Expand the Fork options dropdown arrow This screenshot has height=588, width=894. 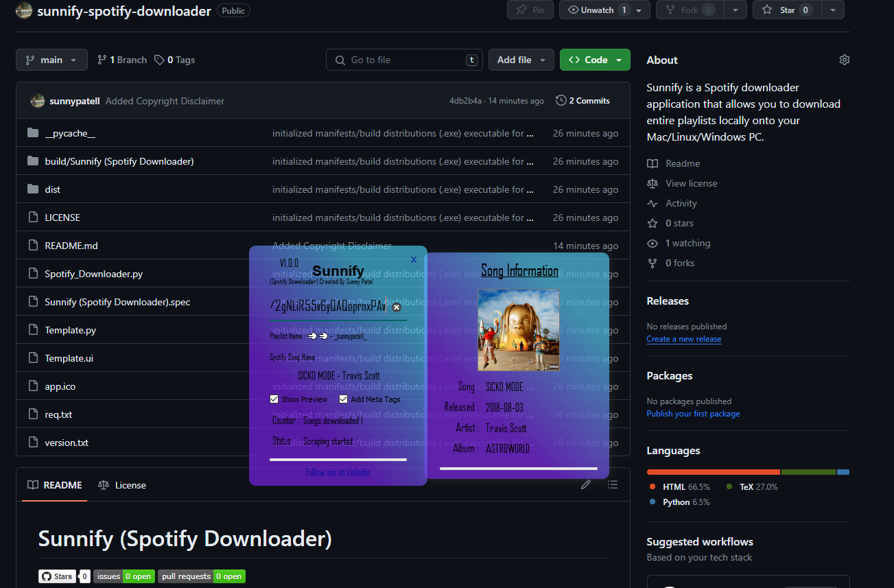coord(736,10)
